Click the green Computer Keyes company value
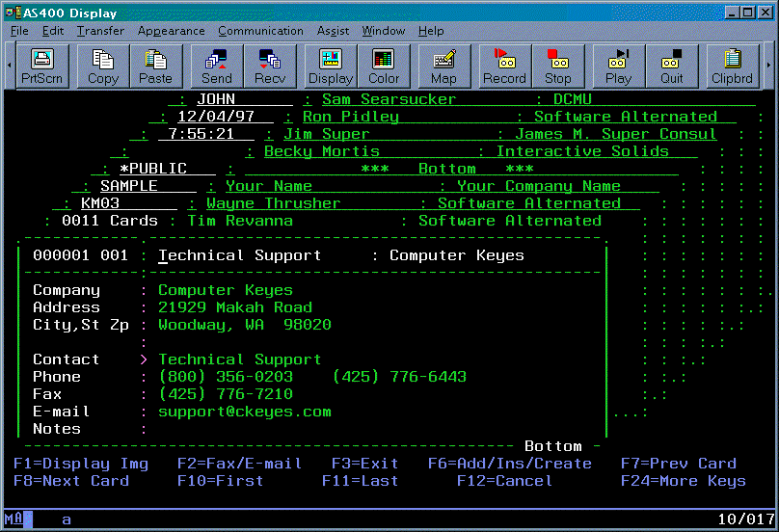Image resolution: width=779 pixels, height=532 pixels. point(226,290)
